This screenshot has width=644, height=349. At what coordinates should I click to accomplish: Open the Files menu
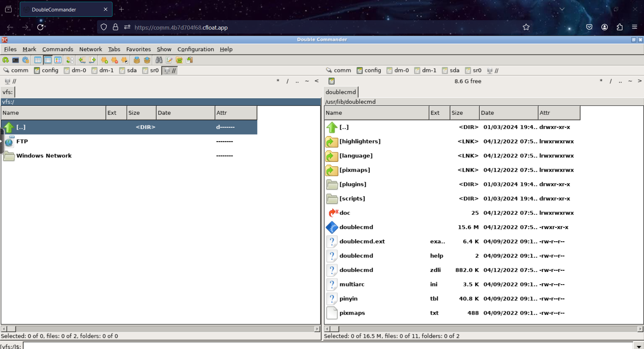point(10,49)
